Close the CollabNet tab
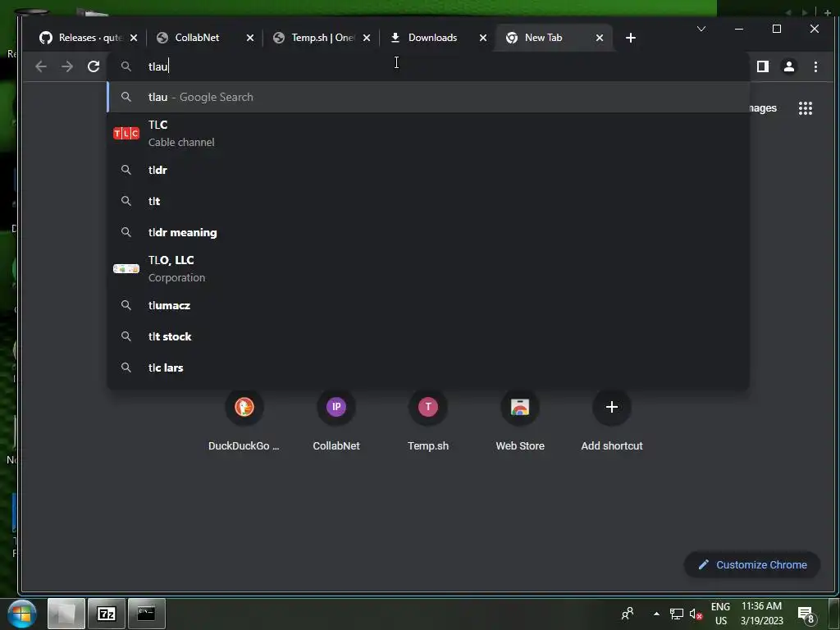Viewport: 840px width, 630px height. (250, 38)
